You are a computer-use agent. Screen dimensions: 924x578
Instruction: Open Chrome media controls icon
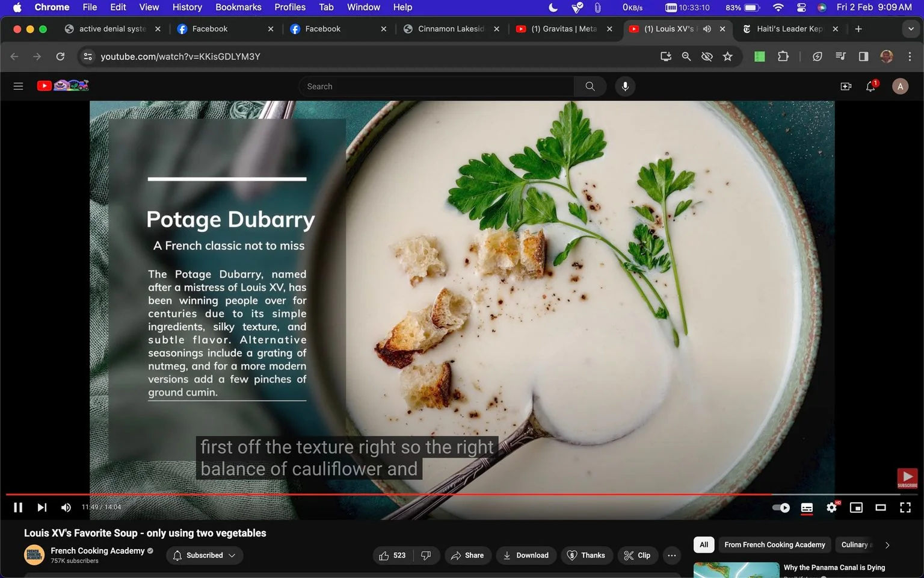tap(840, 57)
